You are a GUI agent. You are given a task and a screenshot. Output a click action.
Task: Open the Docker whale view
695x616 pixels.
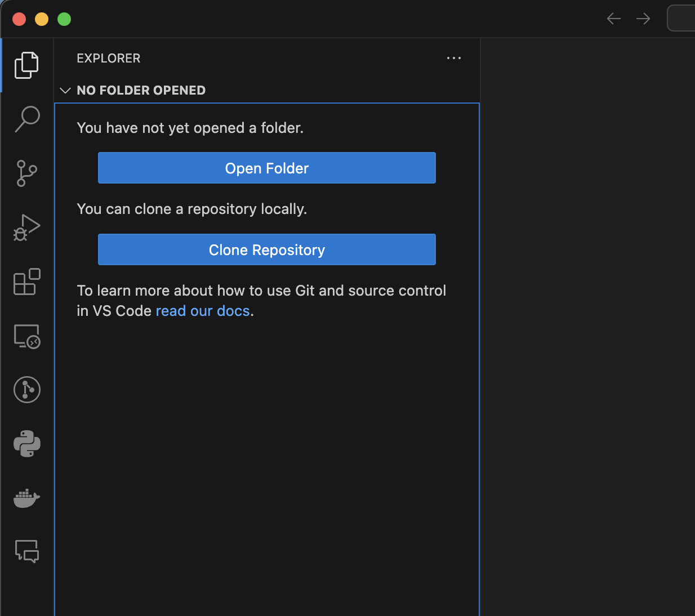click(26, 498)
